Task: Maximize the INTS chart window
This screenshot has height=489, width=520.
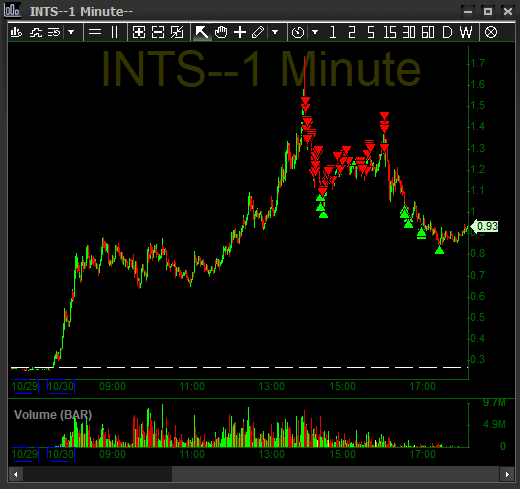Action: (488, 12)
